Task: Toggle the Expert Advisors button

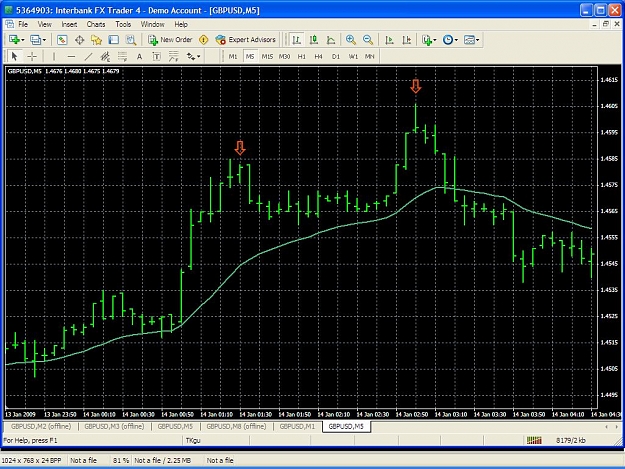Action: tap(246, 39)
